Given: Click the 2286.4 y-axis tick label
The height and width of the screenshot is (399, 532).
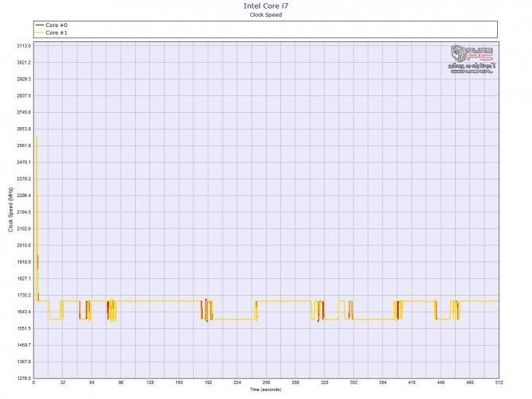Looking at the screenshot, I should [24, 196].
